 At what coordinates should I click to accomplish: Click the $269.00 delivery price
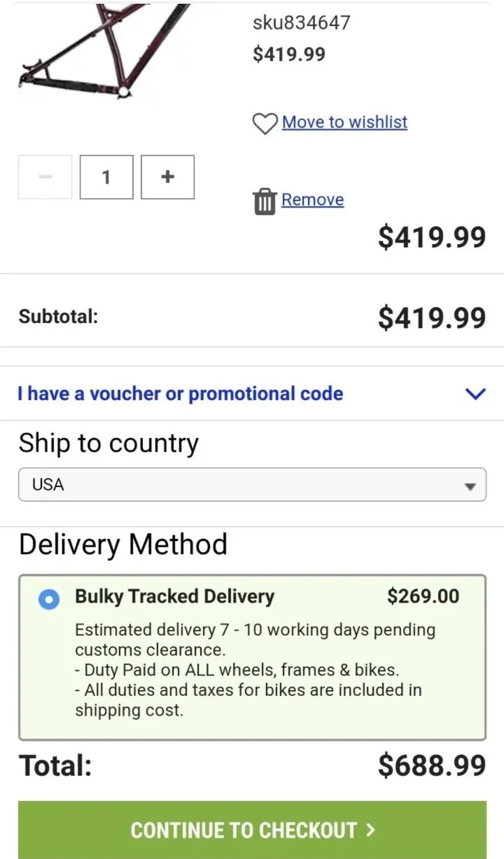[x=423, y=596]
